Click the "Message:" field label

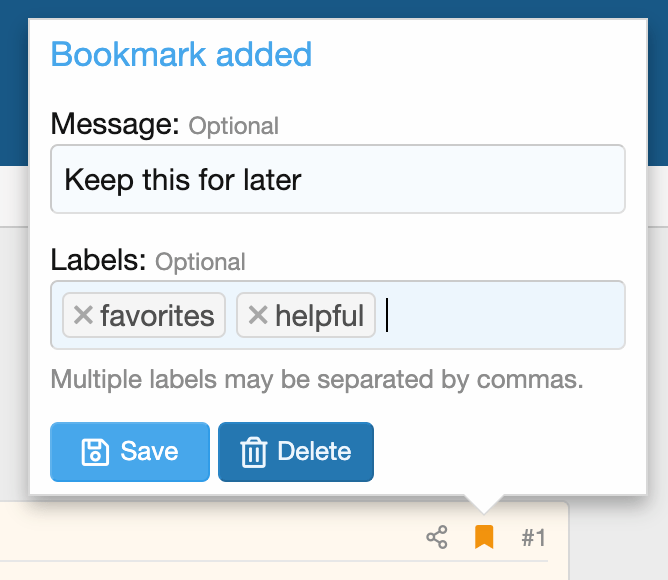click(x=114, y=125)
